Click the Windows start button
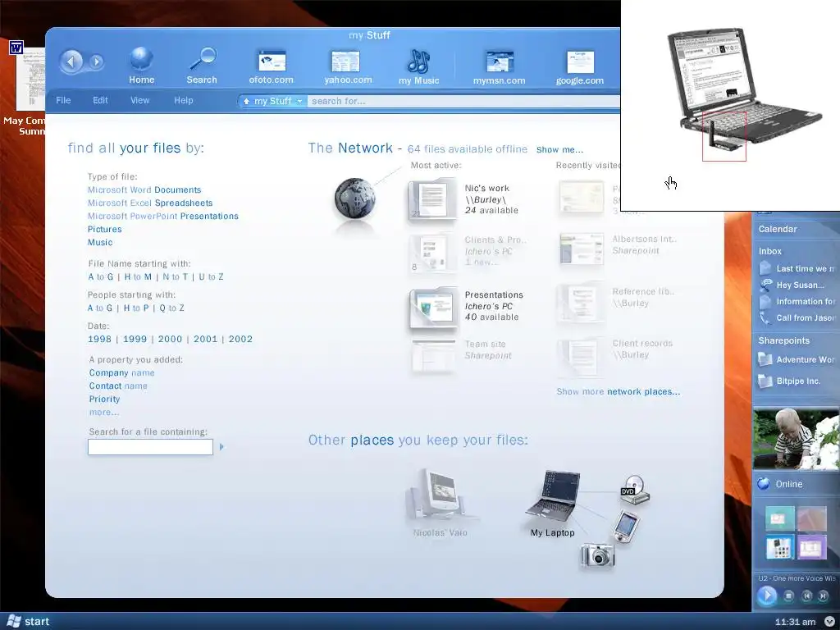This screenshot has width=840, height=630. 29,622
